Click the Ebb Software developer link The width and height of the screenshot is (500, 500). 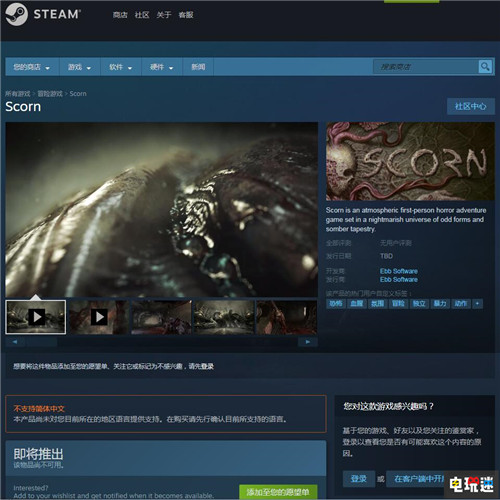click(399, 271)
